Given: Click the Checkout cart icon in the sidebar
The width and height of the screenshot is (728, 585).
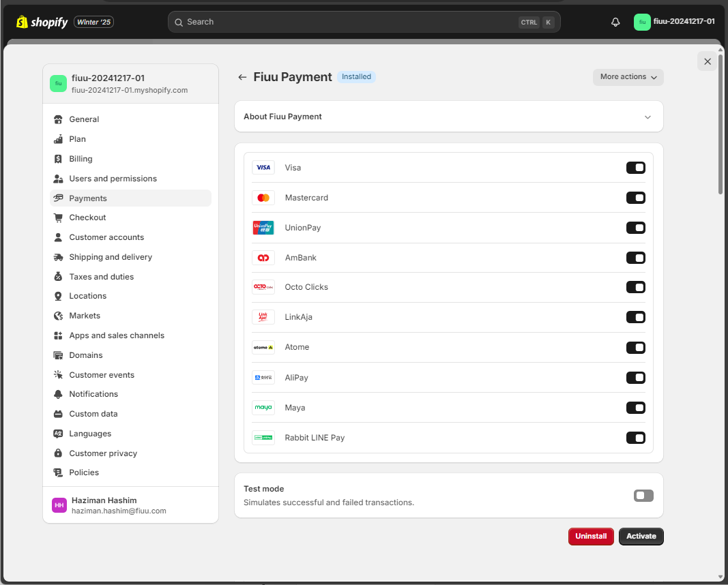Looking at the screenshot, I should [58, 217].
